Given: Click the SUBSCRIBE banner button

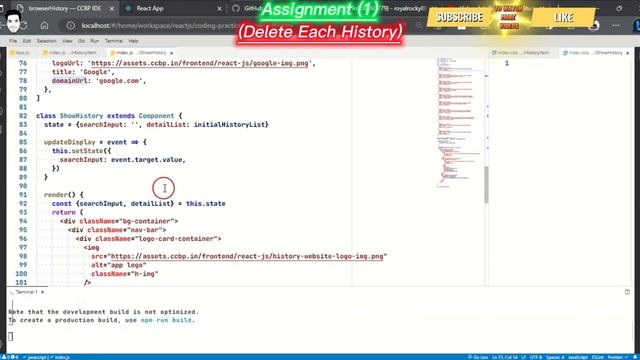Looking at the screenshot, I should coord(459,17).
